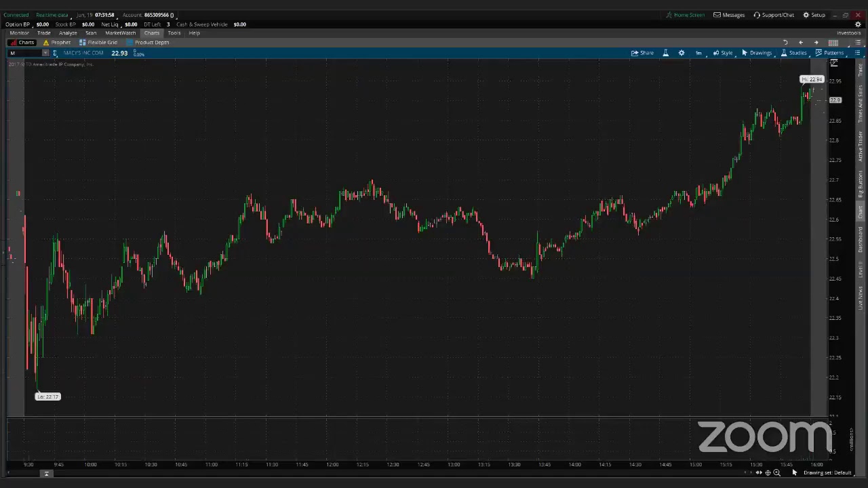Open the Home Screen link
The image size is (868, 488).
685,15
